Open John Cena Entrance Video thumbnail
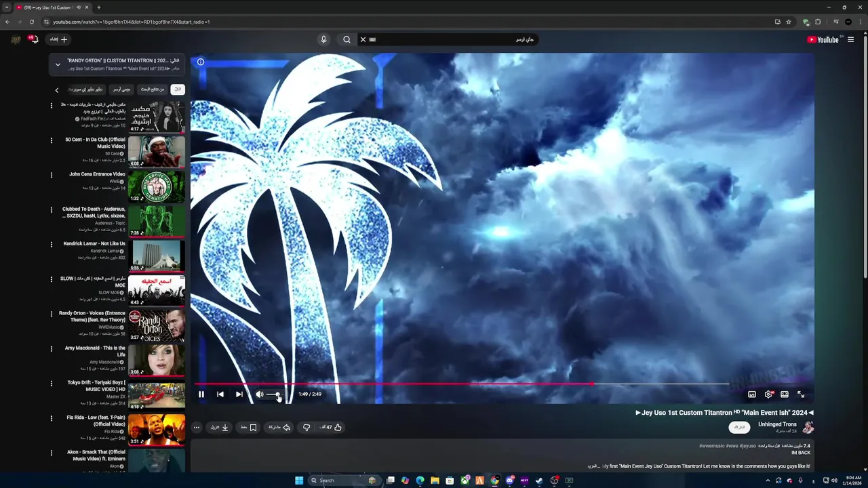Image resolution: width=868 pixels, height=488 pixels. tap(157, 186)
